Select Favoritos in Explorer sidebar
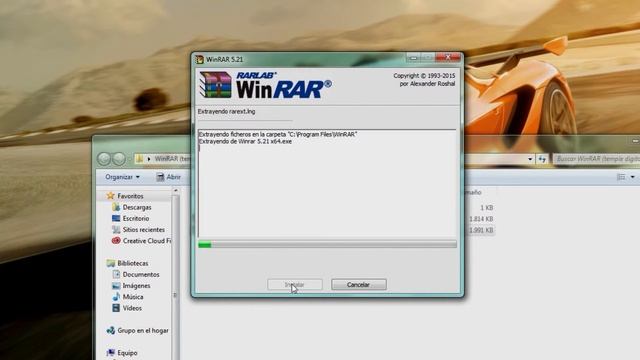 click(130, 196)
